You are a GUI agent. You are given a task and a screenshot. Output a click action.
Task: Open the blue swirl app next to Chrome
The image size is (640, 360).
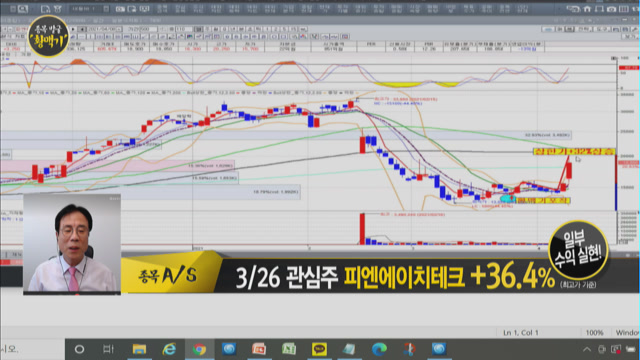pos(229,349)
